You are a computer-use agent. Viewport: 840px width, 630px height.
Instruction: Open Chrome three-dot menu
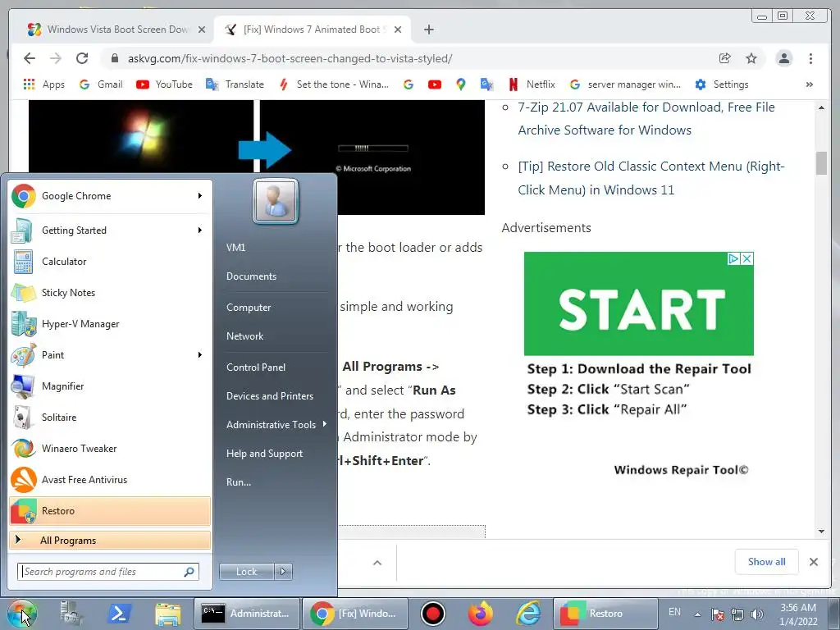(x=810, y=58)
